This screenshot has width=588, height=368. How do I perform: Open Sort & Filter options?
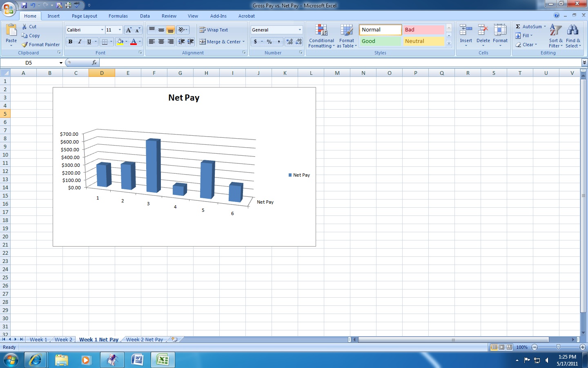556,36
